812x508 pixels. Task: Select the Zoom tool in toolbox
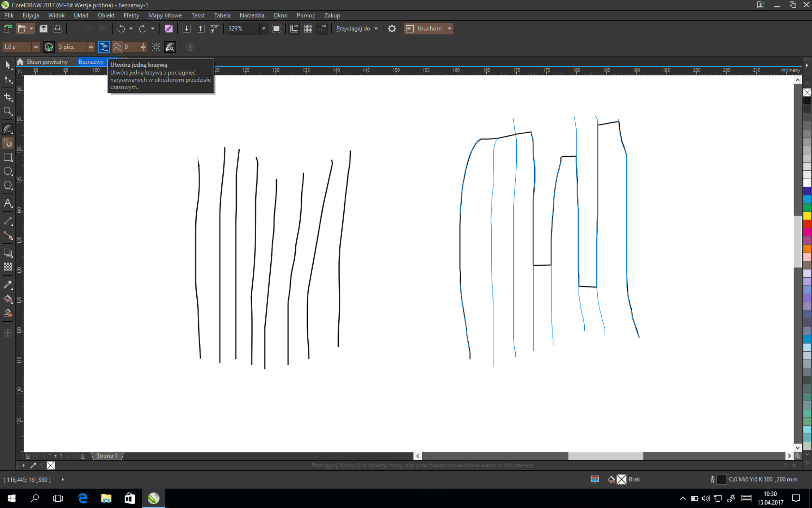coord(8,111)
